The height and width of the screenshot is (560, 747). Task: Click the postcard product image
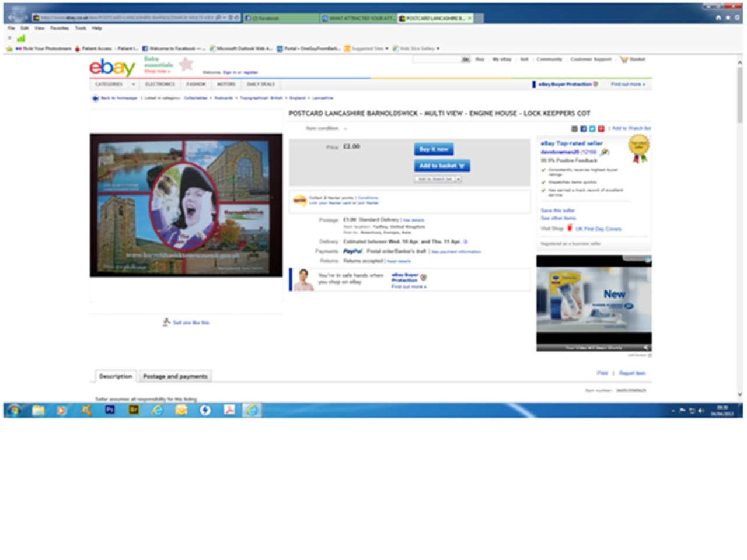tap(186, 205)
